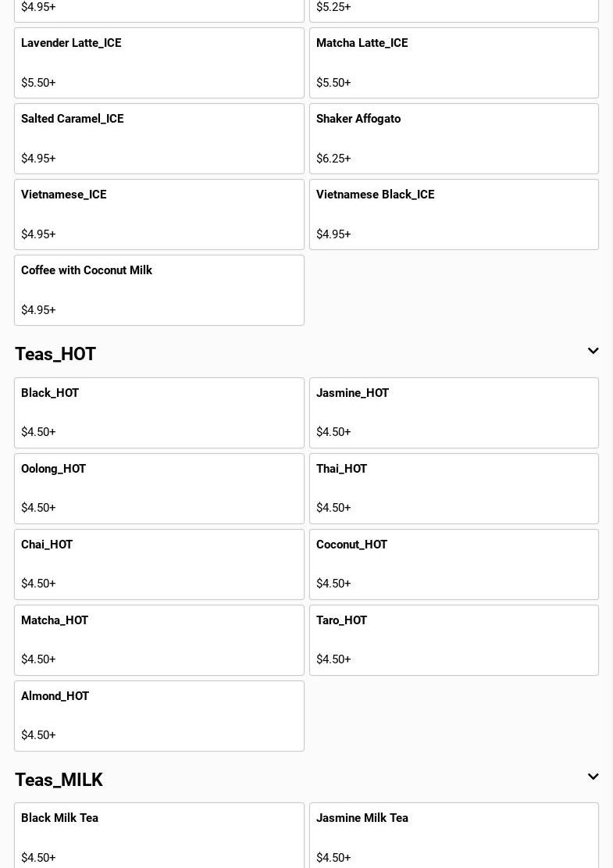Pick the Vietnamese Black_ICE item
Viewport: 613px width, 868px height.
click(x=454, y=215)
